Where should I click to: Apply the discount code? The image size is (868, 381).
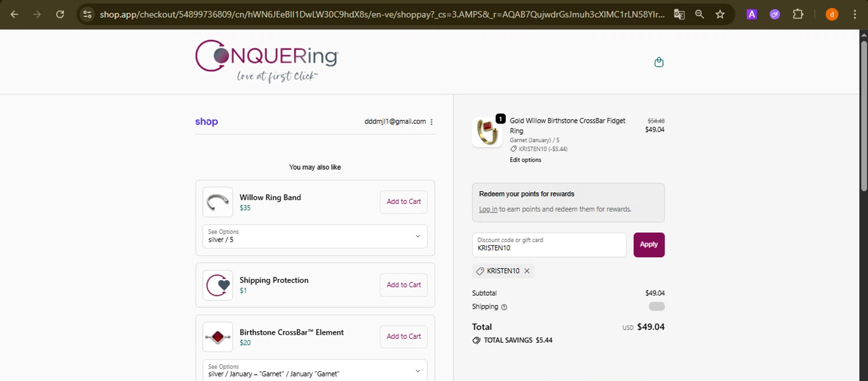point(649,244)
